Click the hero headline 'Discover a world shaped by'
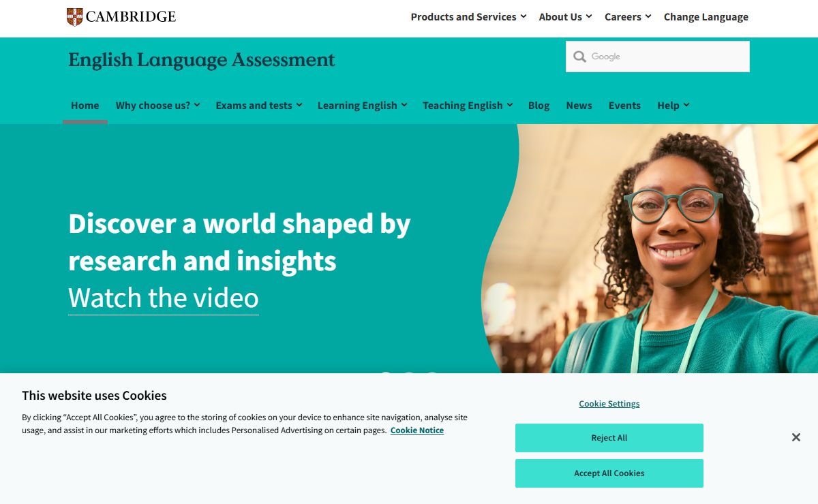The width and height of the screenshot is (818, 504). pos(239,223)
